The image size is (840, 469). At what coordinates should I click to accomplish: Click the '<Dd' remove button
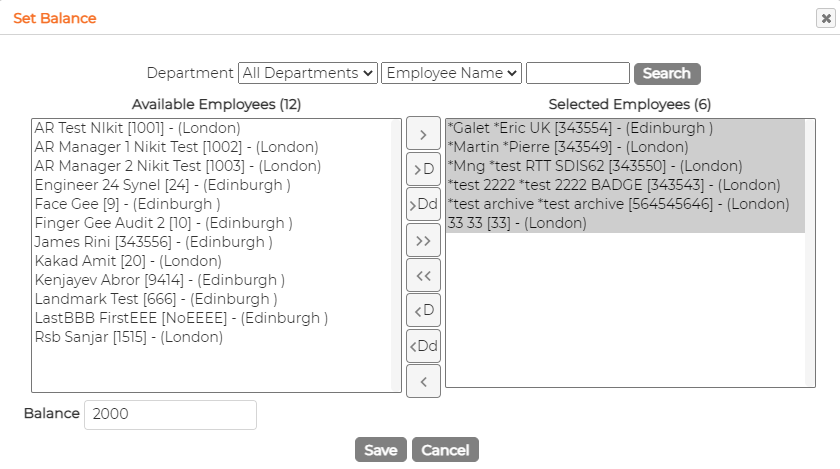tap(423, 346)
